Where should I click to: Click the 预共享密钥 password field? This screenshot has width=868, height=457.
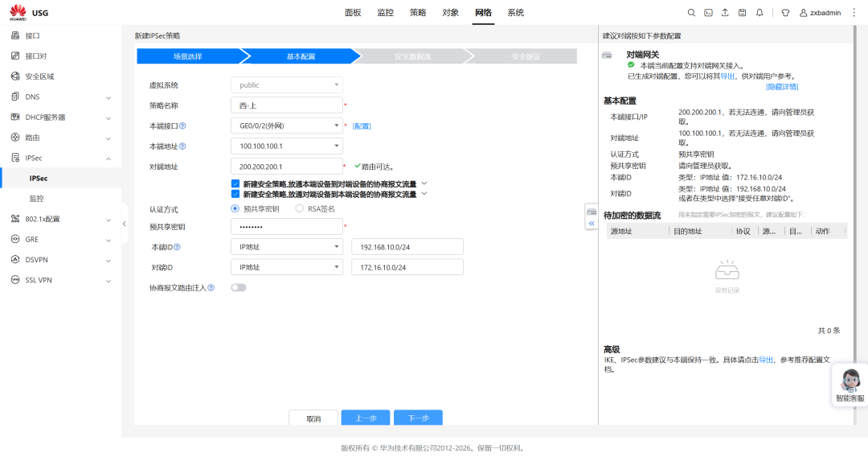[x=287, y=227]
